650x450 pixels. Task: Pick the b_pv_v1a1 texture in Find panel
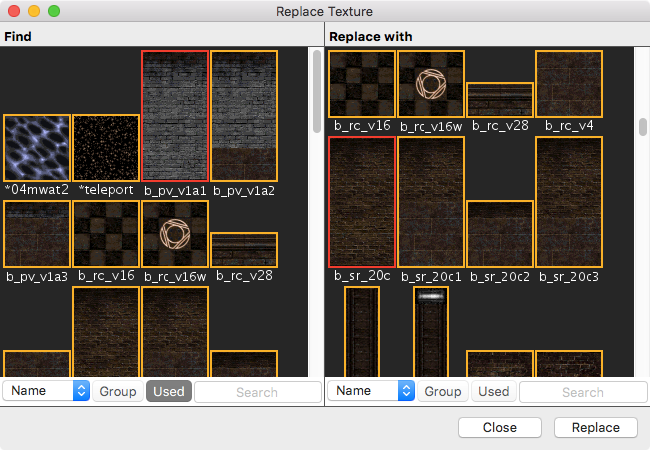pyautogui.click(x=175, y=115)
